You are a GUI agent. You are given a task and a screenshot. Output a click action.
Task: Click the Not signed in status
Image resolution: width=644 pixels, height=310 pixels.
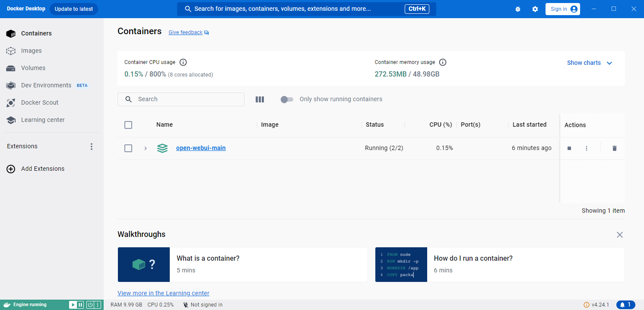point(203,305)
